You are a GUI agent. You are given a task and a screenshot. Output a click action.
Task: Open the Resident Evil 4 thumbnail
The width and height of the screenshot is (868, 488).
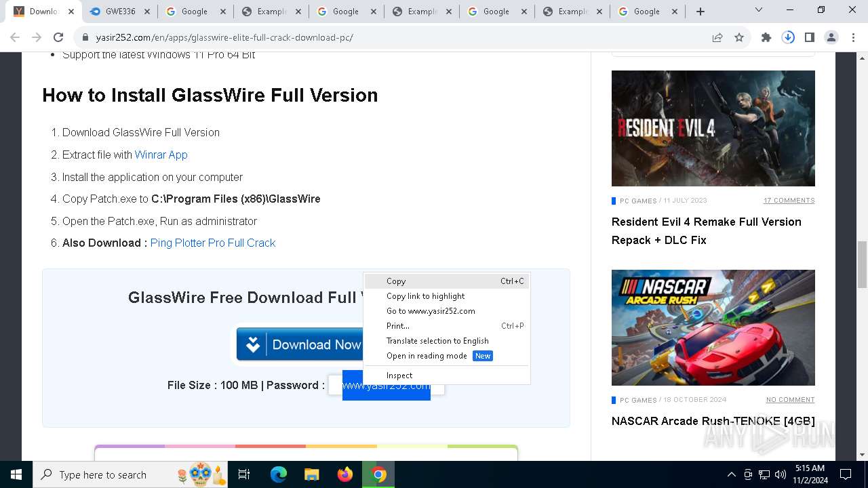713,128
